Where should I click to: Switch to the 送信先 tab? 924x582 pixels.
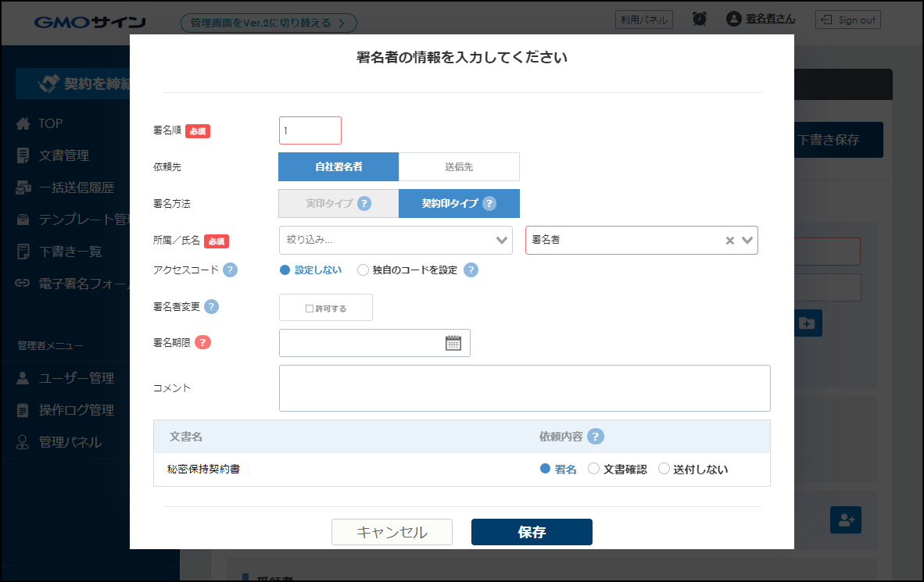pos(459,167)
